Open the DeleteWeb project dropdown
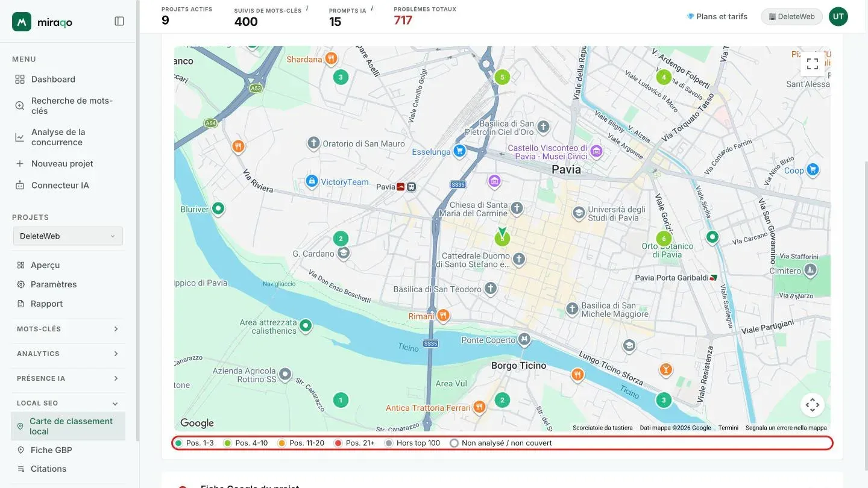 pyautogui.click(x=68, y=236)
